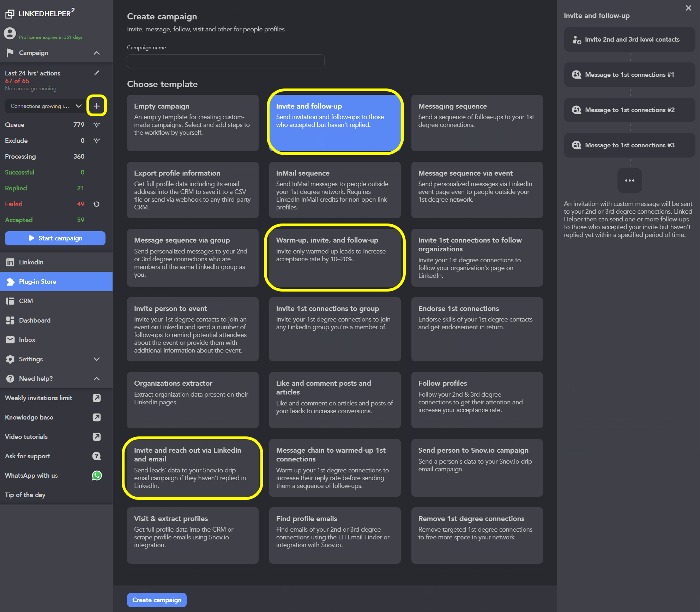Click the Invite 2nd and 3rd level contacts icon

(x=577, y=40)
